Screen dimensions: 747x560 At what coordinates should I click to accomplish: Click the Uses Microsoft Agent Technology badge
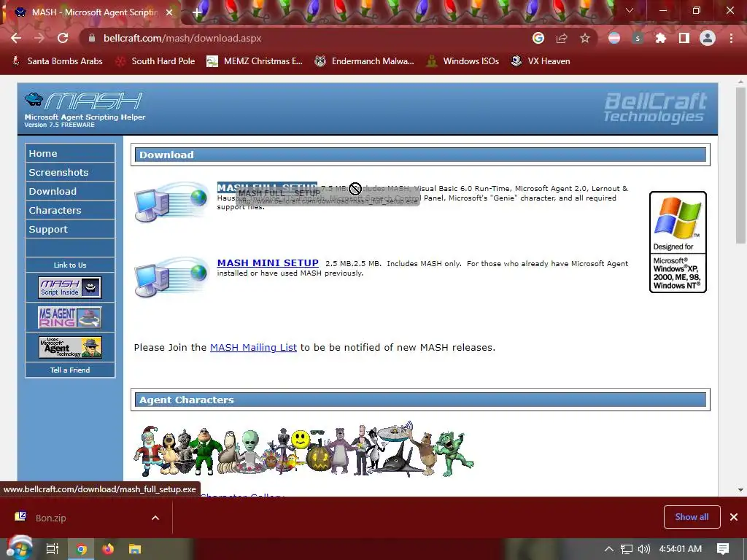pyautogui.click(x=70, y=347)
